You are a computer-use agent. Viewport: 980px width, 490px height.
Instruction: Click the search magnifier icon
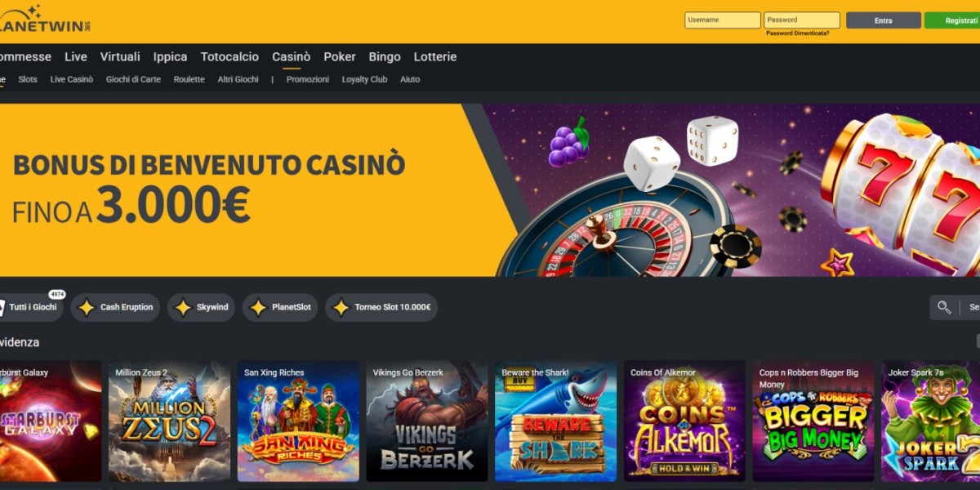click(944, 307)
